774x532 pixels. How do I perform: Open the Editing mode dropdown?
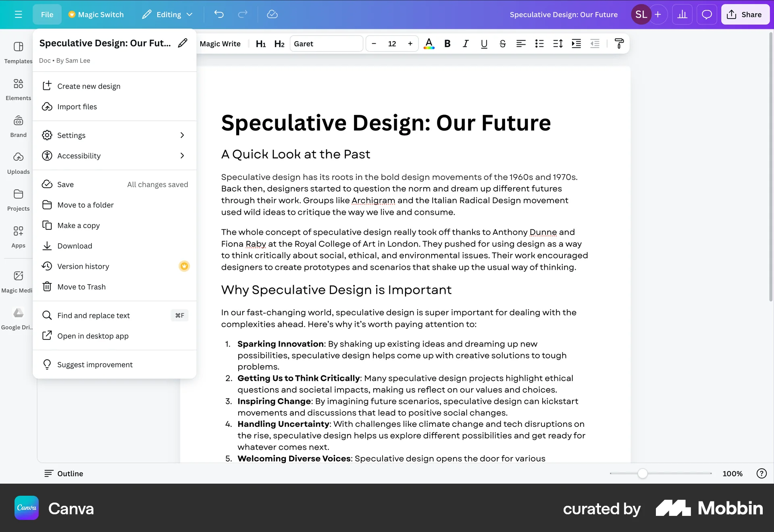(x=168, y=14)
